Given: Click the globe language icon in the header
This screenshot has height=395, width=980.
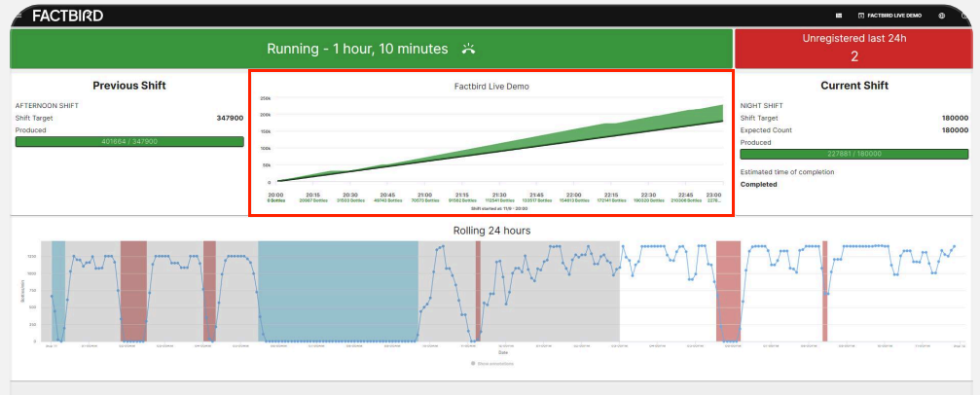Looking at the screenshot, I should click(x=941, y=16).
